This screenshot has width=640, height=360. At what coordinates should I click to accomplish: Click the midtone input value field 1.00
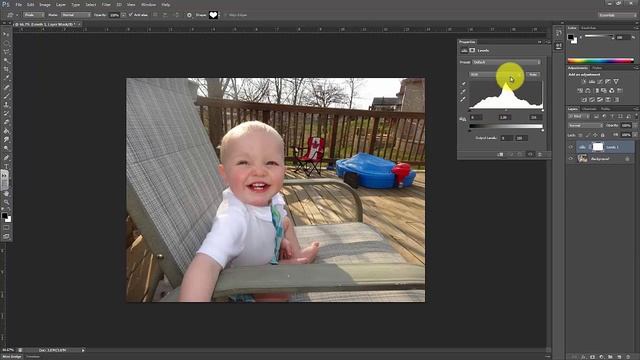point(504,117)
